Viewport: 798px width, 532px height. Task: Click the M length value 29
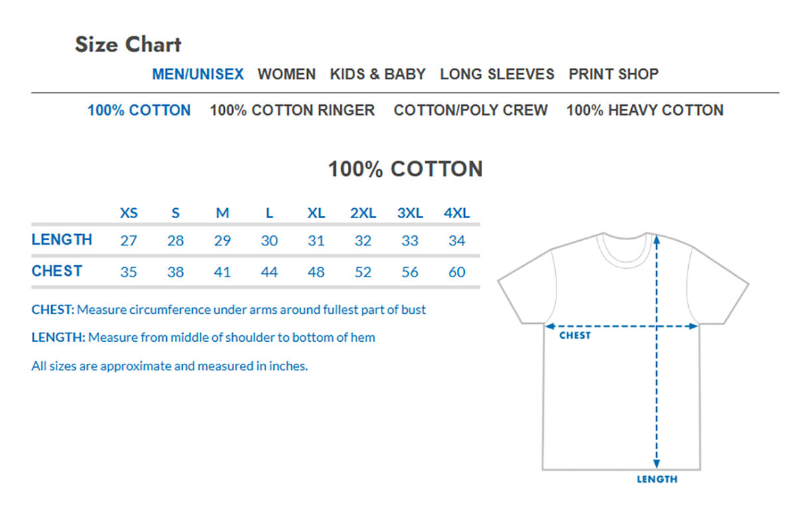click(x=222, y=241)
